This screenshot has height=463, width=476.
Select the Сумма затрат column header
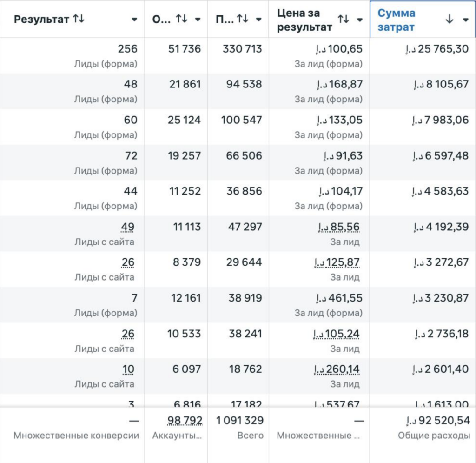[x=422, y=20]
